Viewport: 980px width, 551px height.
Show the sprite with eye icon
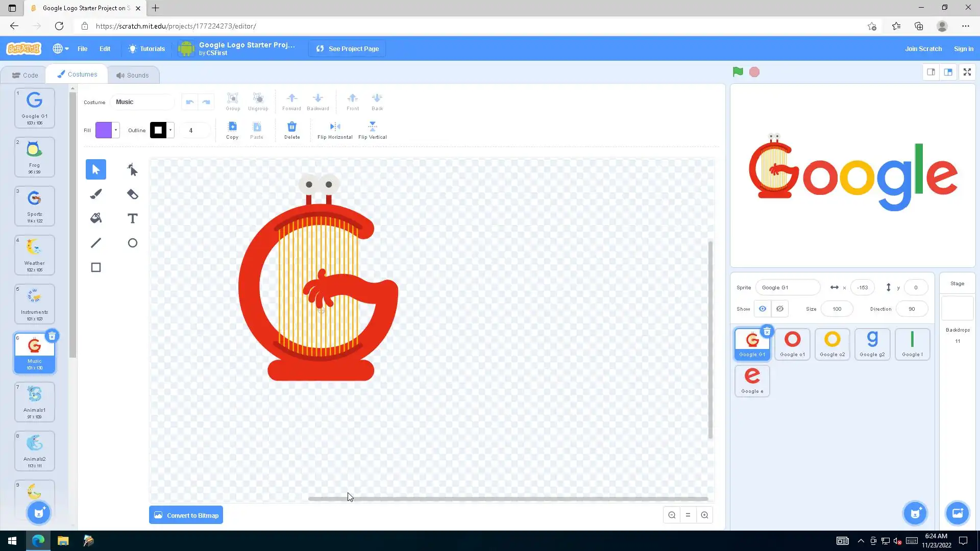[x=763, y=309]
